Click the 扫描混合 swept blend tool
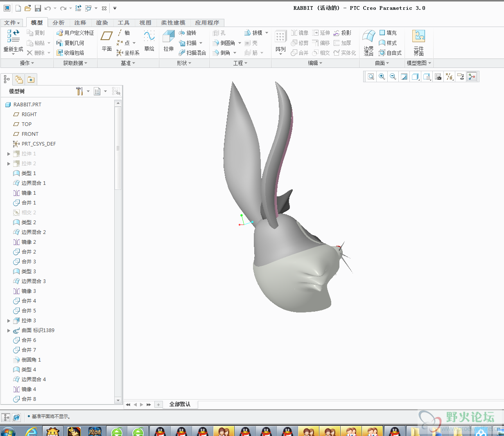This screenshot has width=504, height=436. 192,53
